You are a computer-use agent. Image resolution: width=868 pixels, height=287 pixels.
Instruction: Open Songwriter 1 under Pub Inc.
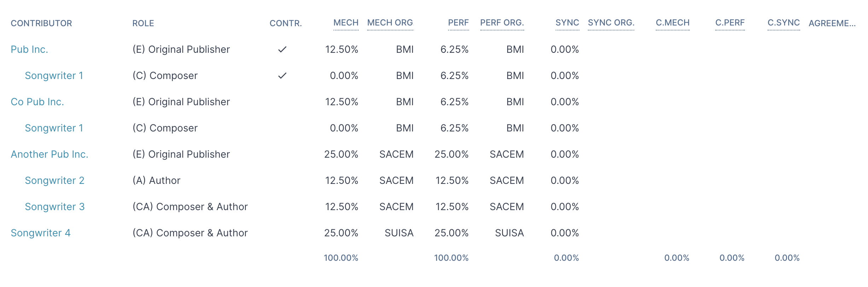click(x=54, y=76)
